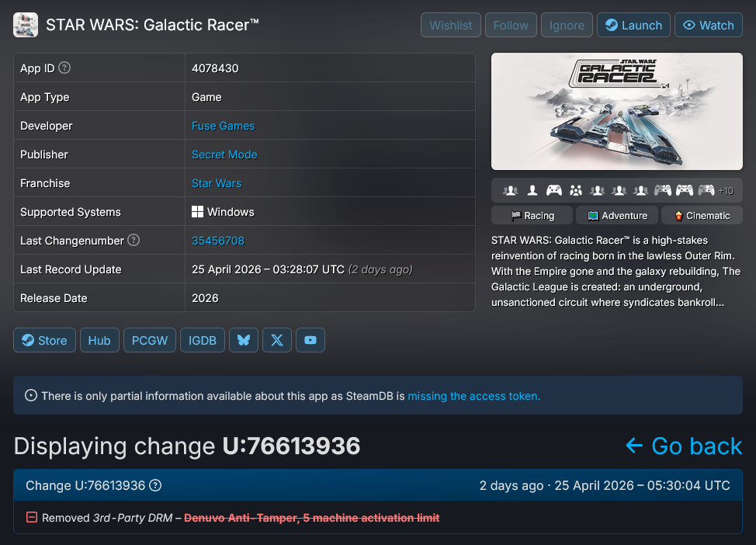
Task: Click Go back link
Action: coord(684,446)
